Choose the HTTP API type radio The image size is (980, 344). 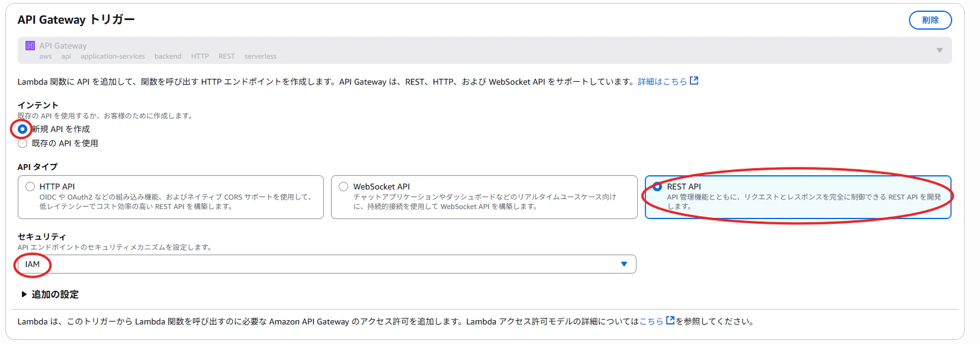[x=30, y=187]
